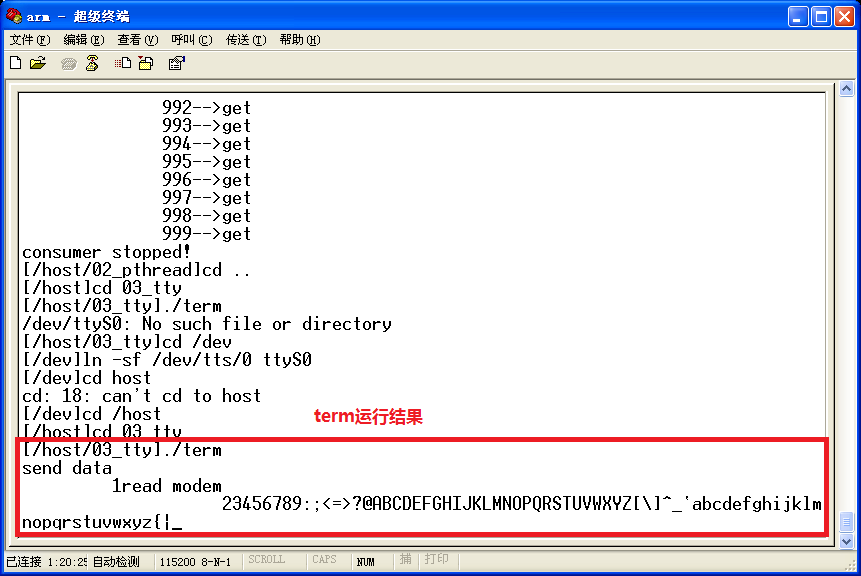Click the '992-->get' terminal line
The image size is (861, 576).
click(x=206, y=108)
